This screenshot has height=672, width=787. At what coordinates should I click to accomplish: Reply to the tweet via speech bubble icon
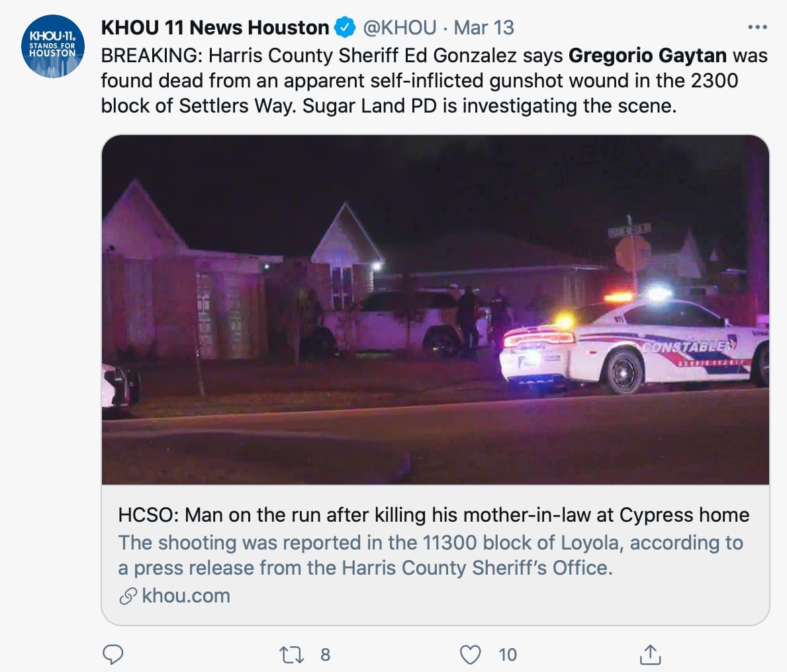pos(113,655)
